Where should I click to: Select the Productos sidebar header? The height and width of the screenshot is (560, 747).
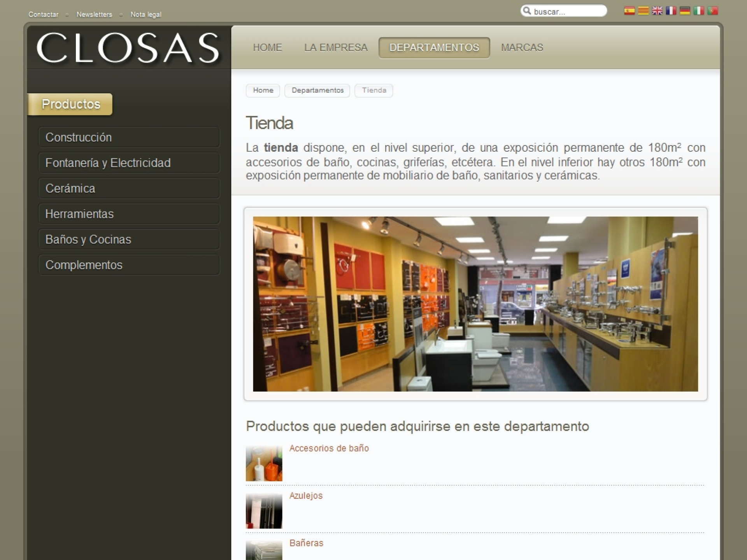[x=71, y=104]
